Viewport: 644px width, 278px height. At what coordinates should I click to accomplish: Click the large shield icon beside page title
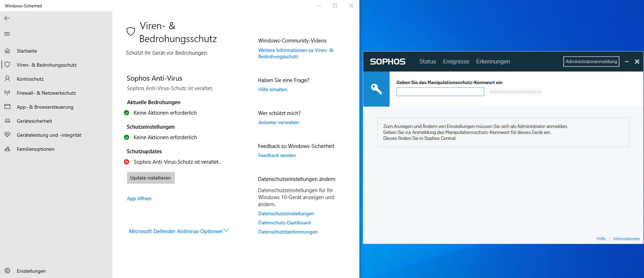click(x=131, y=31)
